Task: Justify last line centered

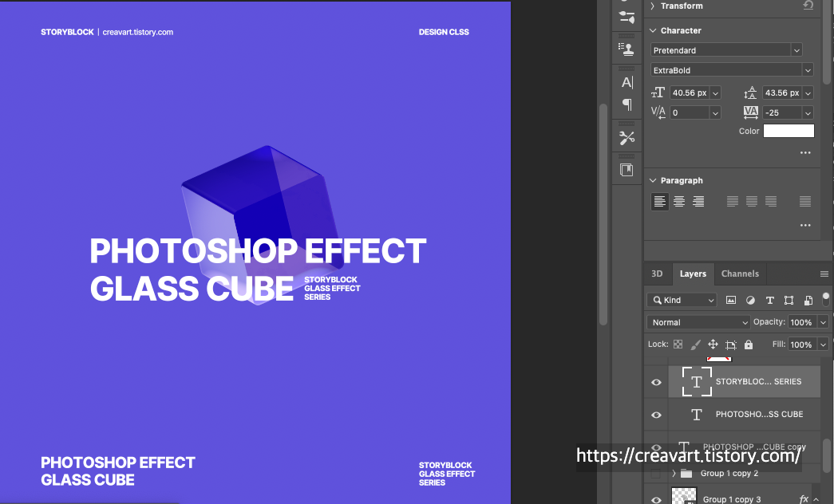Action: [x=752, y=201]
